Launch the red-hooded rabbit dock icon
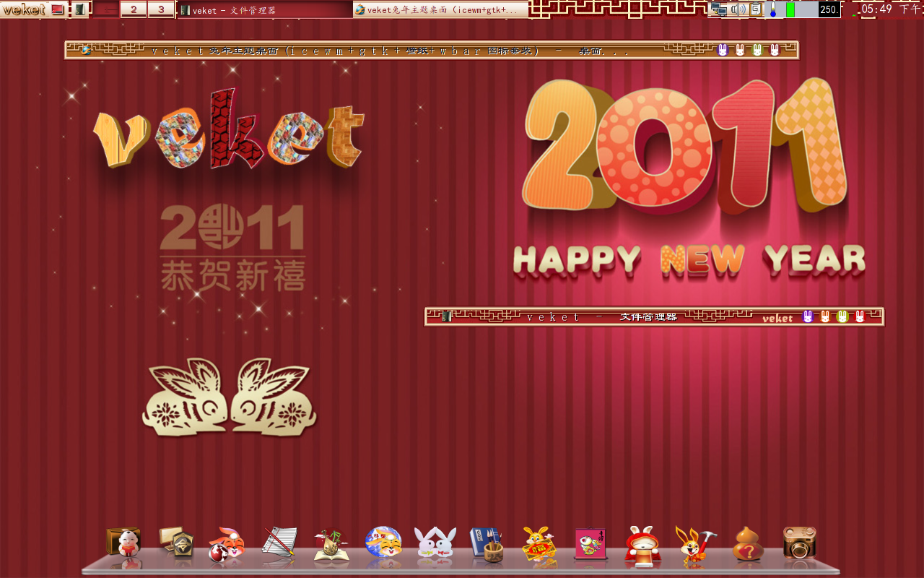Screen dimensions: 924x578 point(642,545)
